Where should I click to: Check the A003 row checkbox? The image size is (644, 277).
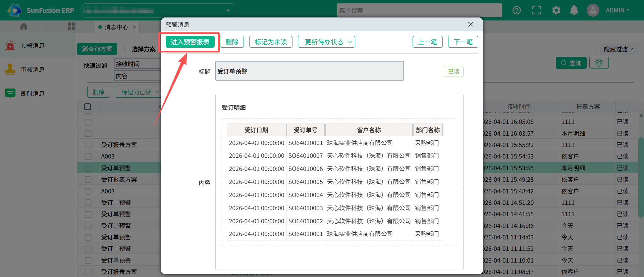[x=88, y=156]
